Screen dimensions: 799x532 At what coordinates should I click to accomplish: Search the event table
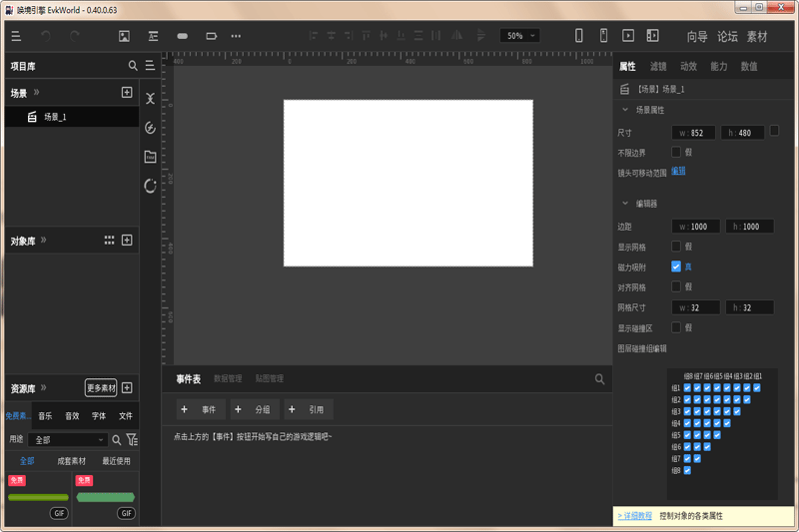[x=599, y=379]
